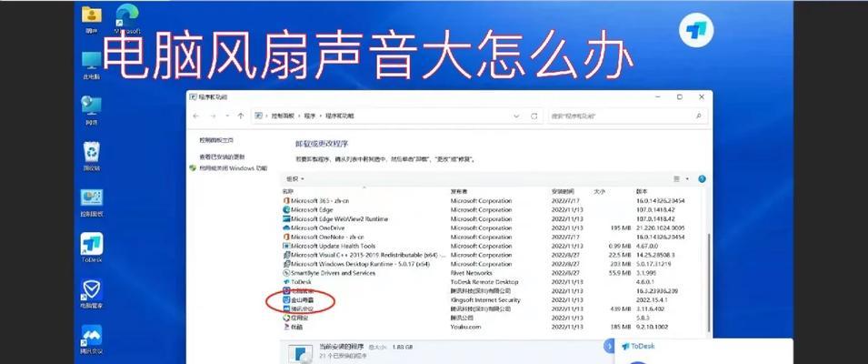Select Microsoft OneNote - zh-cn row
The width and height of the screenshot is (868, 364).
(494, 237)
